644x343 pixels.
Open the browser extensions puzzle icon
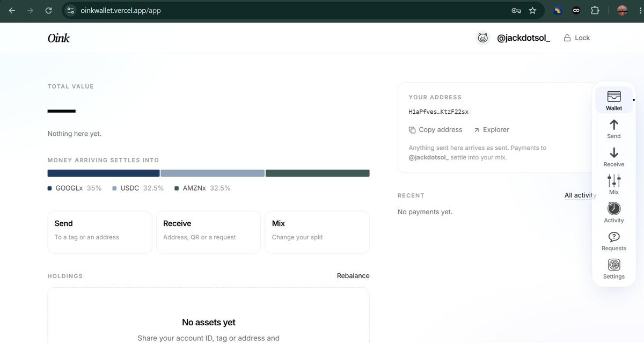click(x=595, y=10)
